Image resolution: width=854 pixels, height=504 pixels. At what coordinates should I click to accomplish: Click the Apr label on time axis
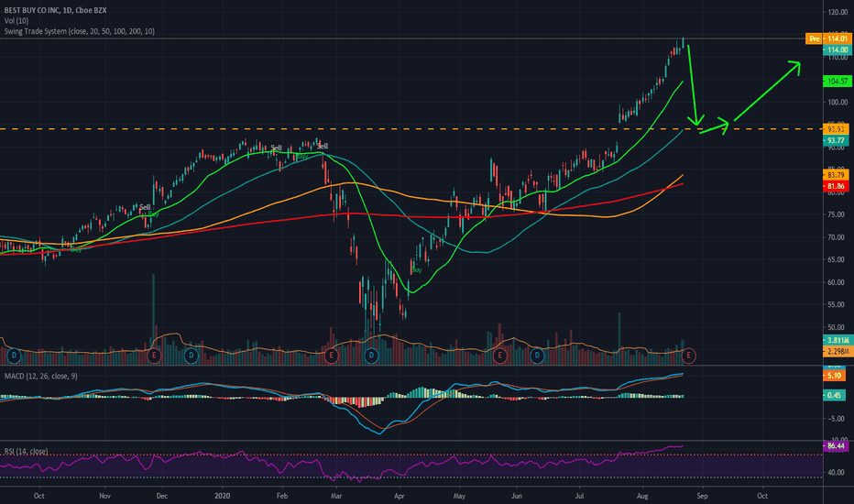(x=400, y=496)
